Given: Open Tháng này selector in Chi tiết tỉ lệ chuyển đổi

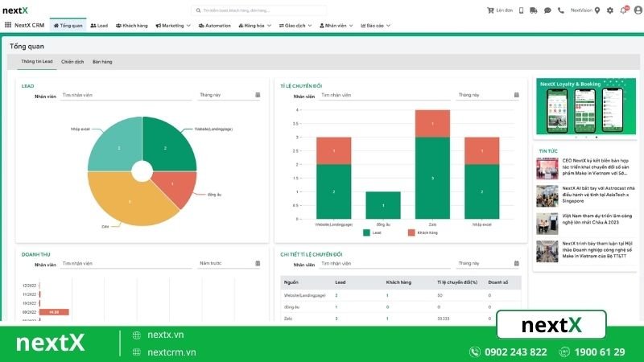Looking at the screenshot, I should [488, 264].
